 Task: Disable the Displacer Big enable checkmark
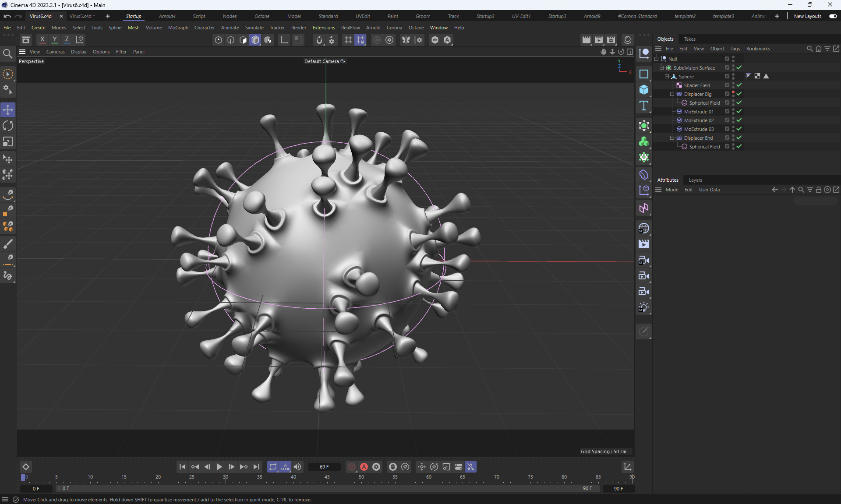(x=739, y=94)
